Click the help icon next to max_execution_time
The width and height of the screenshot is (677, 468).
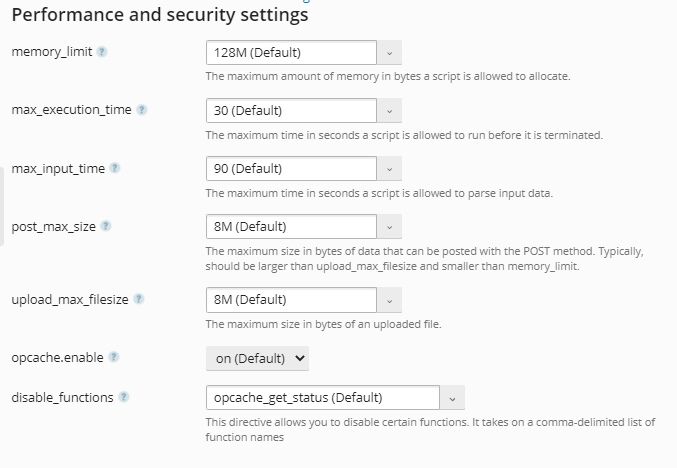click(142, 110)
